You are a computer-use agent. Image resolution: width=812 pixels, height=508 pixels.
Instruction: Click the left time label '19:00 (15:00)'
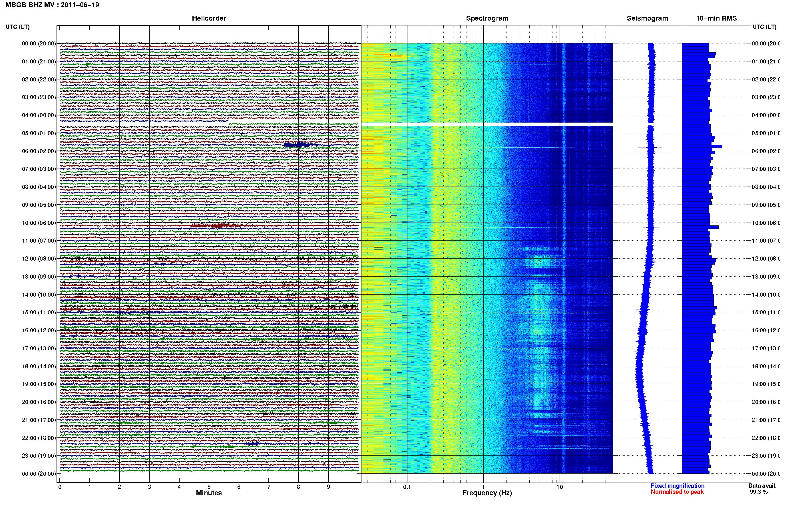click(39, 384)
